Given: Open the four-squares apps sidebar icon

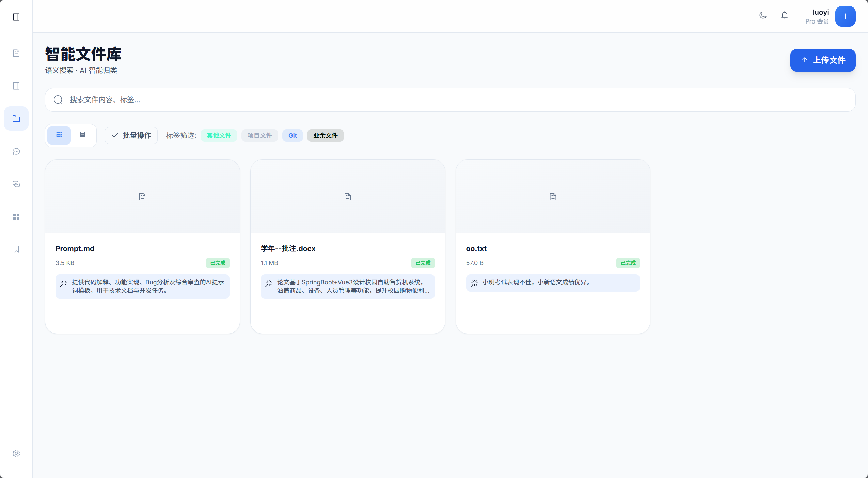Looking at the screenshot, I should (x=16, y=217).
